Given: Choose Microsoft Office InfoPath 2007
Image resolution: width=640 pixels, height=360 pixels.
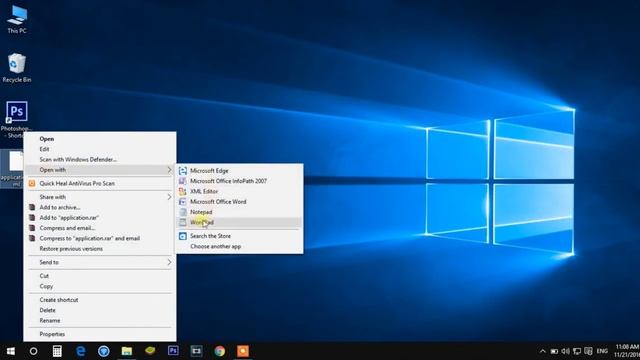Looking at the screenshot, I should coord(239,181).
